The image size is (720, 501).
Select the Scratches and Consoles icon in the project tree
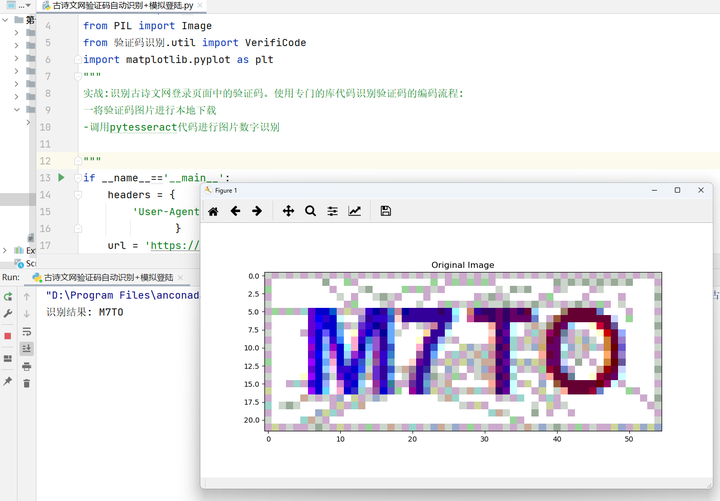19,263
